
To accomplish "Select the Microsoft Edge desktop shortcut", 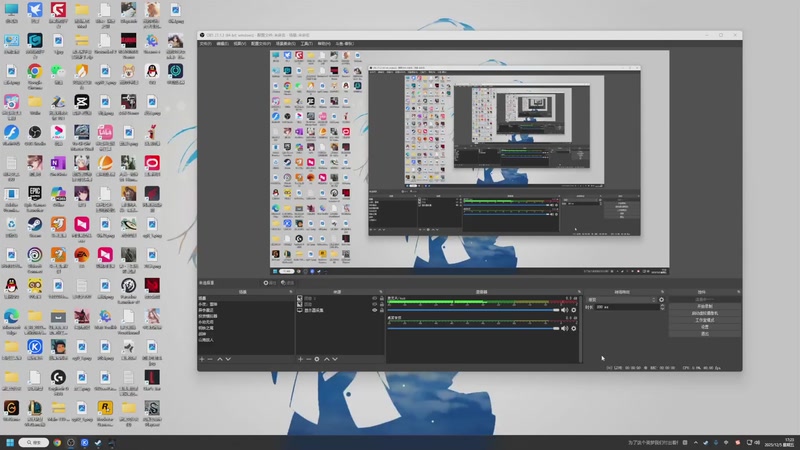I will [x=11, y=321].
